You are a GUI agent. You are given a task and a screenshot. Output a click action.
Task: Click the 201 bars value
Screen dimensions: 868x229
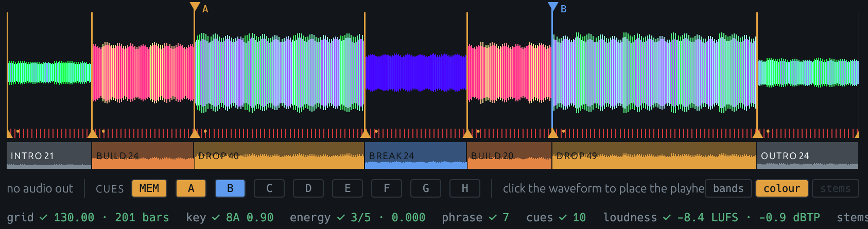pyautogui.click(x=142, y=218)
